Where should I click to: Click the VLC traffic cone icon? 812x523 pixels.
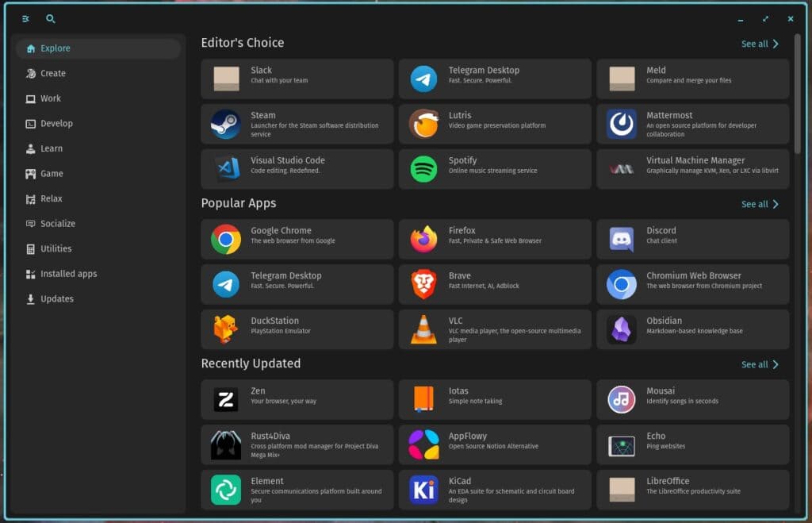tap(423, 329)
